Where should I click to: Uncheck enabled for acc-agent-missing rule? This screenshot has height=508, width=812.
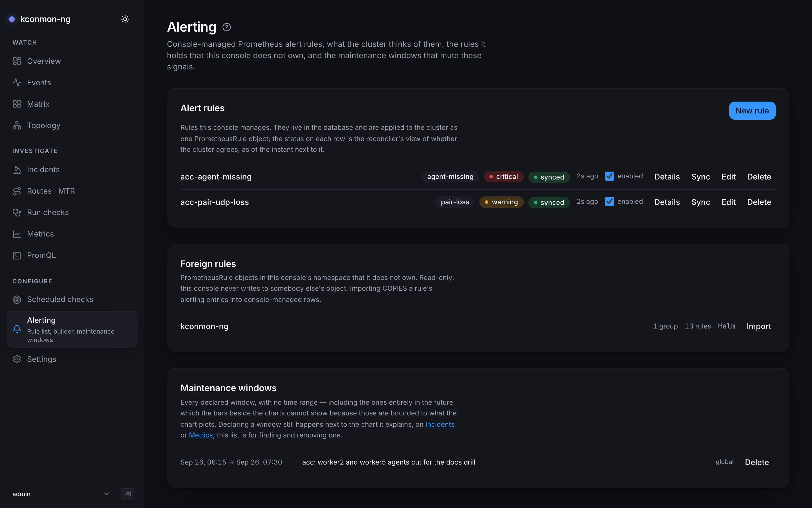click(609, 176)
